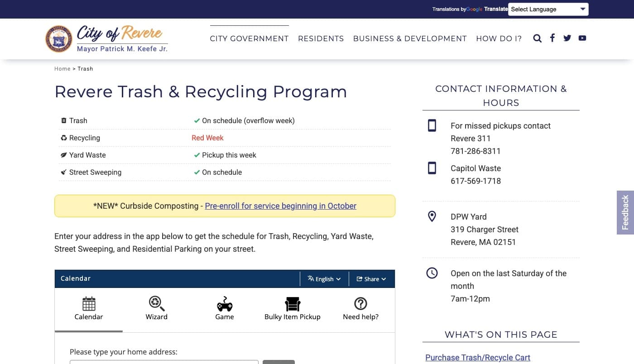
Task: Click the Need help question mark icon
Action: [x=360, y=304]
